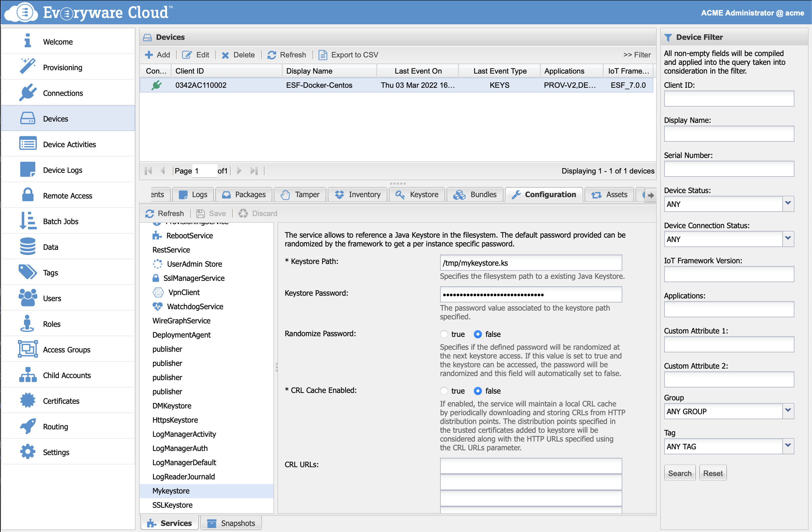Image resolution: width=812 pixels, height=532 pixels.
Task: Click the Device Logs icon
Action: 28,169
